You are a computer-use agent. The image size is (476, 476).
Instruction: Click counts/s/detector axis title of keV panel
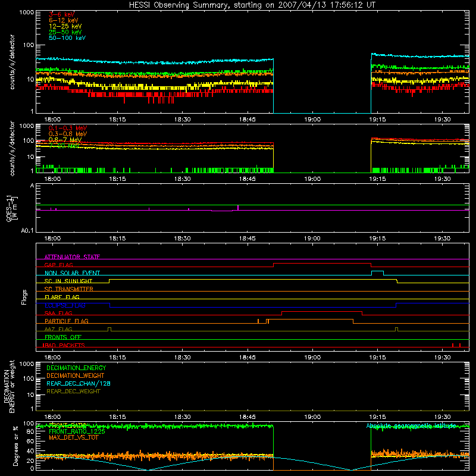12,62
